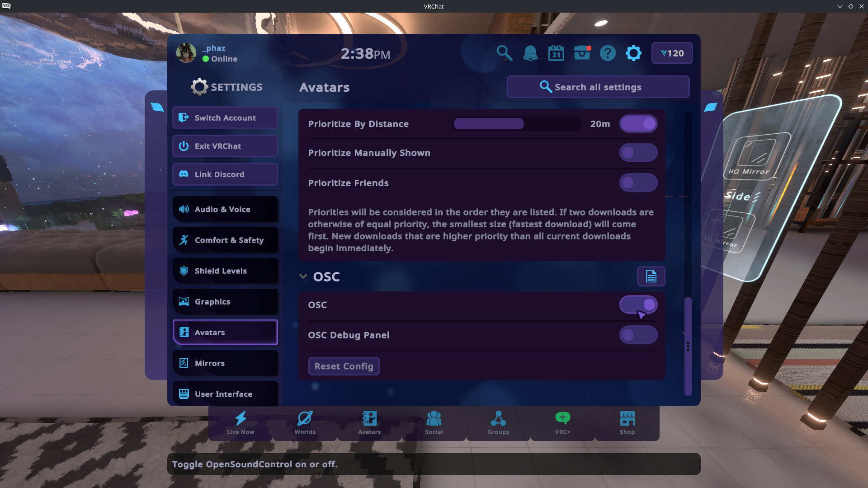Click the right wing page arrow
Screen dimensions: 868x488
click(x=711, y=108)
